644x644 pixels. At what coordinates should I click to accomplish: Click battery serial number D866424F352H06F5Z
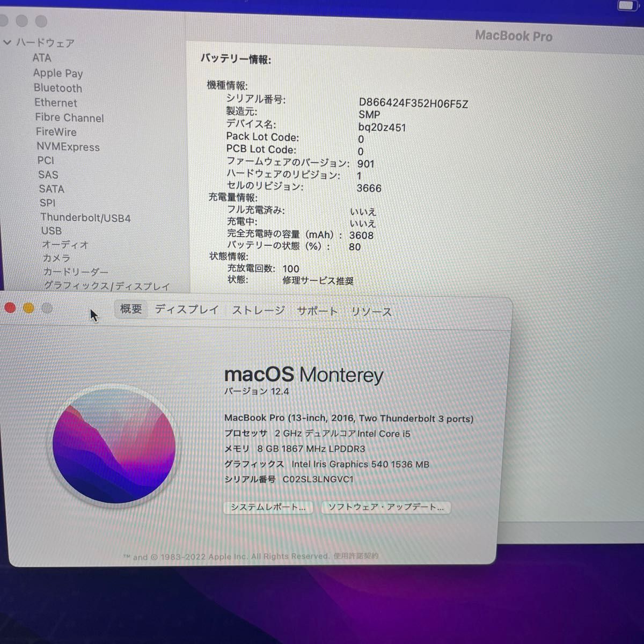(413, 104)
